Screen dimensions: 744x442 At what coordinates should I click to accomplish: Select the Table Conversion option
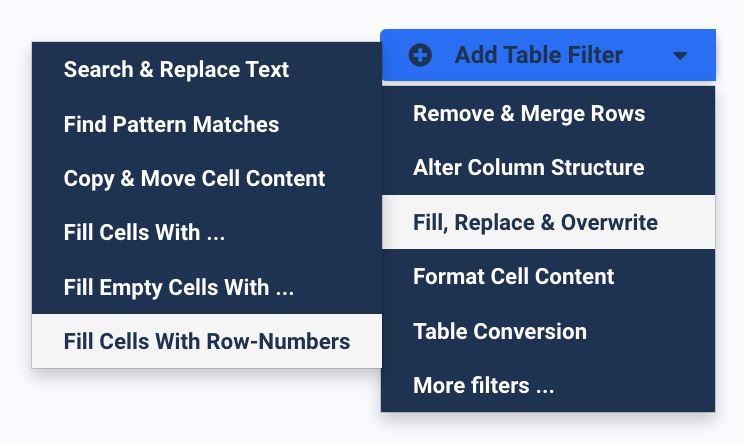(548, 331)
